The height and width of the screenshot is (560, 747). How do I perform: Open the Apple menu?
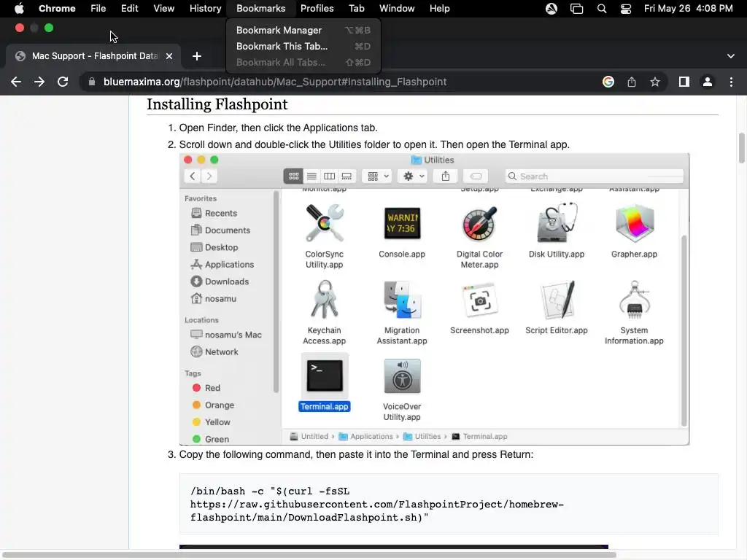(x=19, y=9)
